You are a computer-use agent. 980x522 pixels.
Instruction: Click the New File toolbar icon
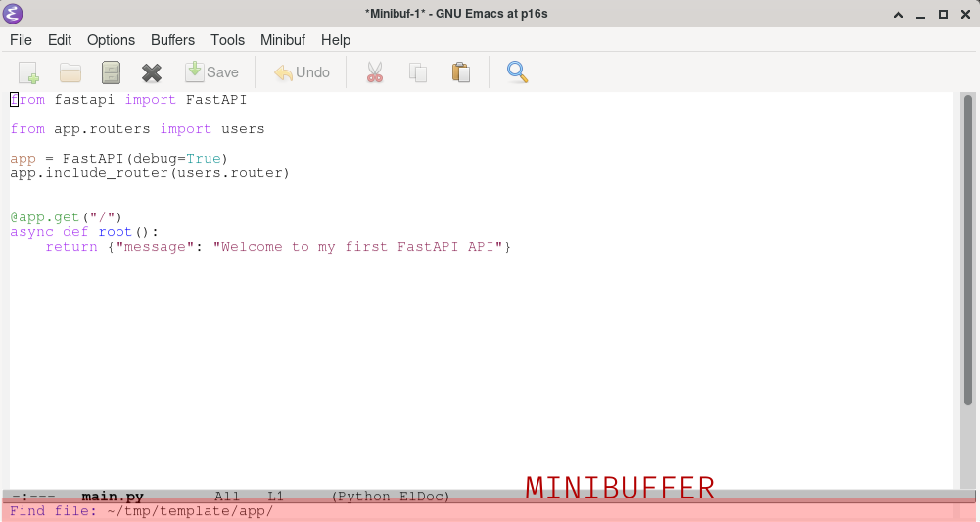coord(28,72)
